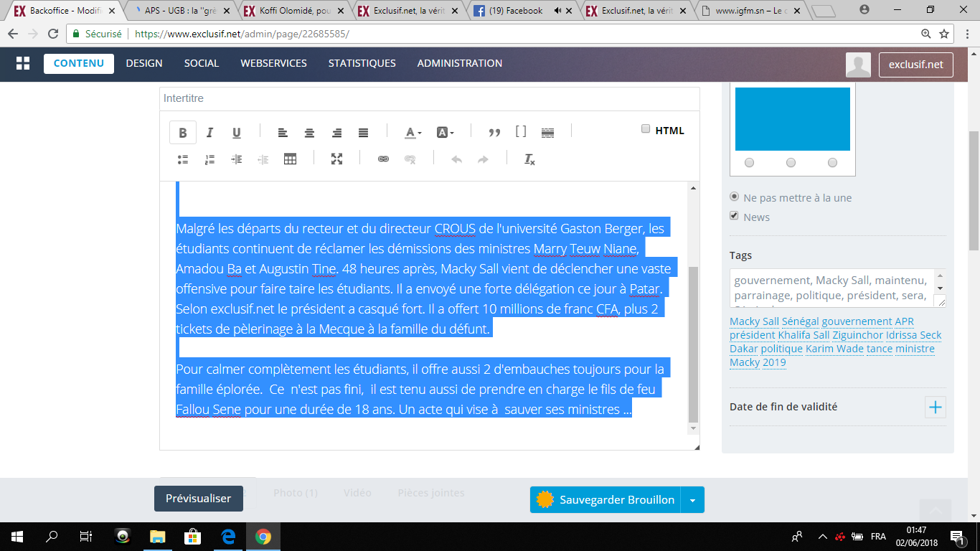Toggle bold formatting in editor toolbar
The width and height of the screenshot is (980, 551).
tap(183, 133)
